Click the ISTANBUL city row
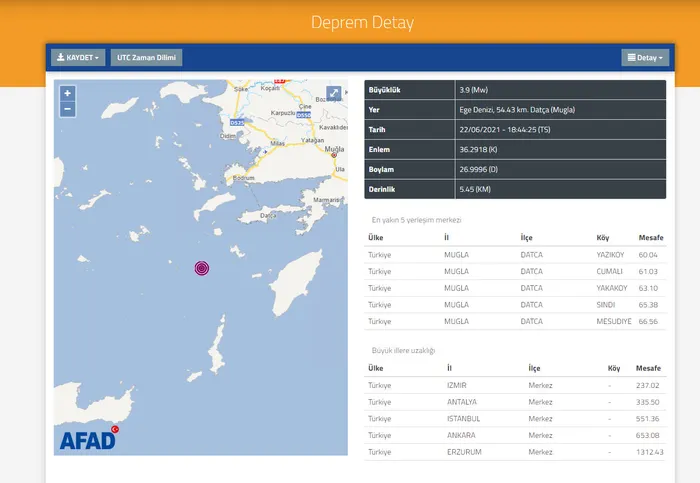 coord(515,419)
